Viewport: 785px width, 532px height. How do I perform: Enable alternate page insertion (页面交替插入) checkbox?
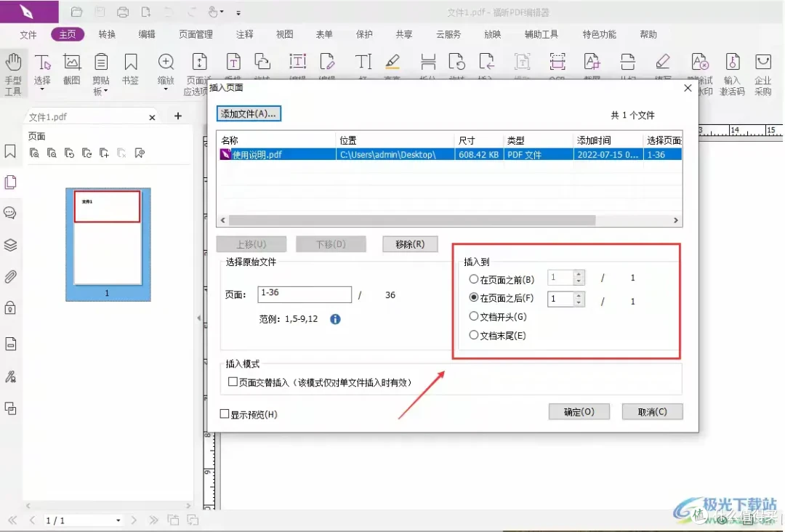pos(233,382)
